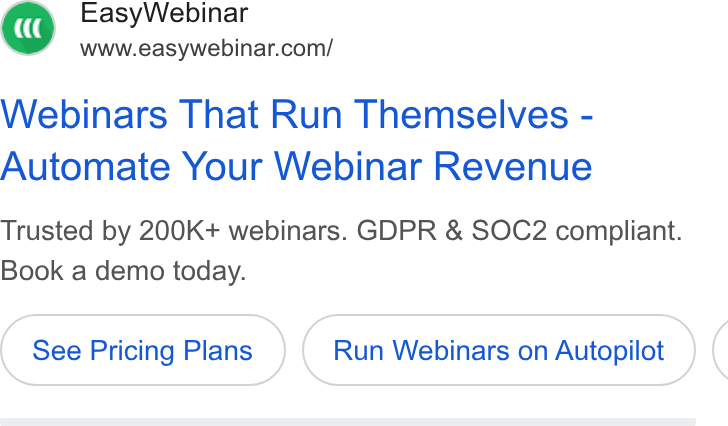This screenshot has height=426, width=728.
Task: Visit the www.easywebinar.com/ URL
Action: pyautogui.click(x=206, y=48)
